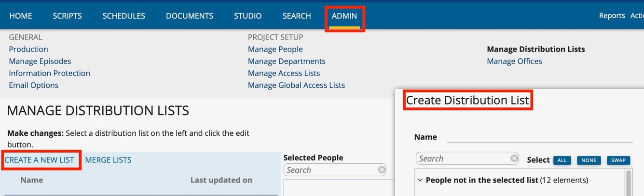Select the ADMIN tab
644x196 pixels.
point(344,16)
